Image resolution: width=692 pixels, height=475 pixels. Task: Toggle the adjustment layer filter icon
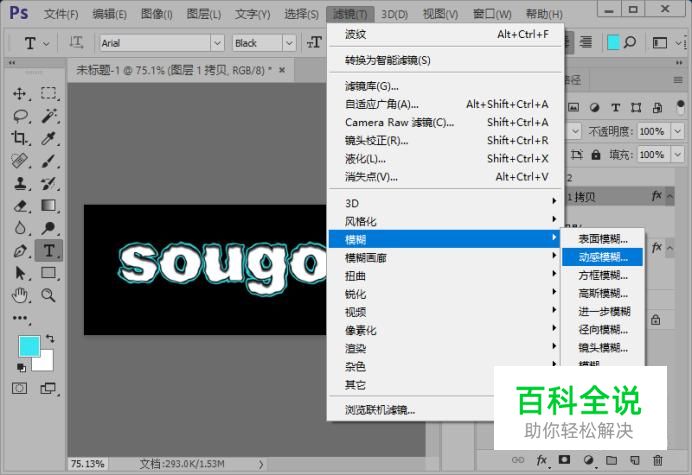click(594, 107)
